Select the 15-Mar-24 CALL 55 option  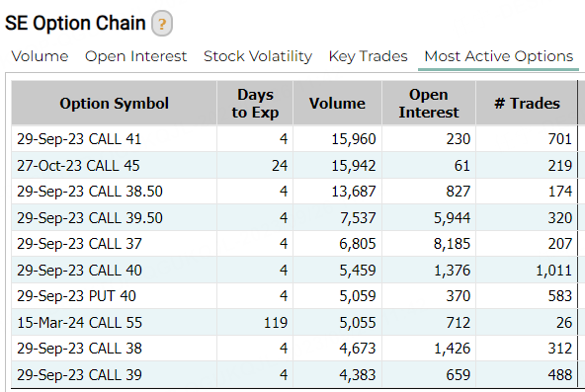coord(294,322)
